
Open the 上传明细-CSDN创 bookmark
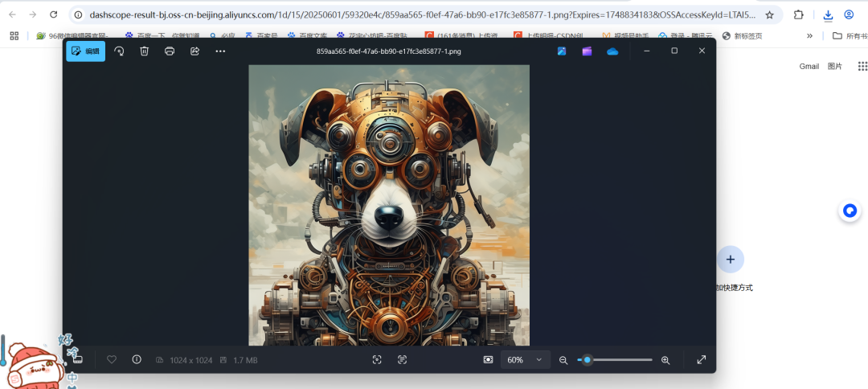click(x=548, y=36)
